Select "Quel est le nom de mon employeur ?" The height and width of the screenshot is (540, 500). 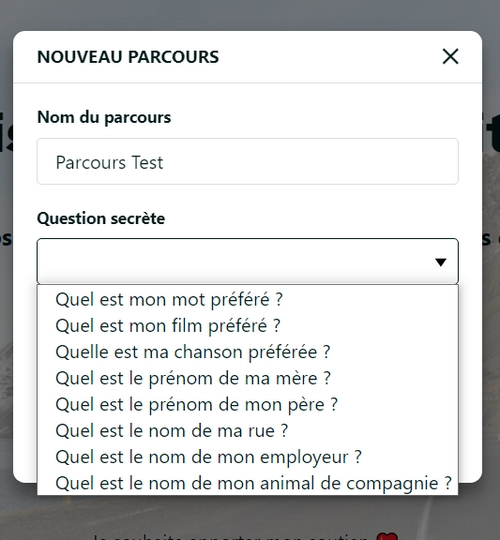pyautogui.click(x=248, y=457)
